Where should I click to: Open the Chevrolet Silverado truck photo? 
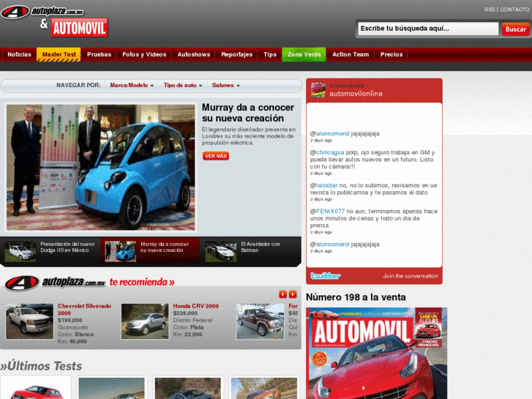coord(29,321)
